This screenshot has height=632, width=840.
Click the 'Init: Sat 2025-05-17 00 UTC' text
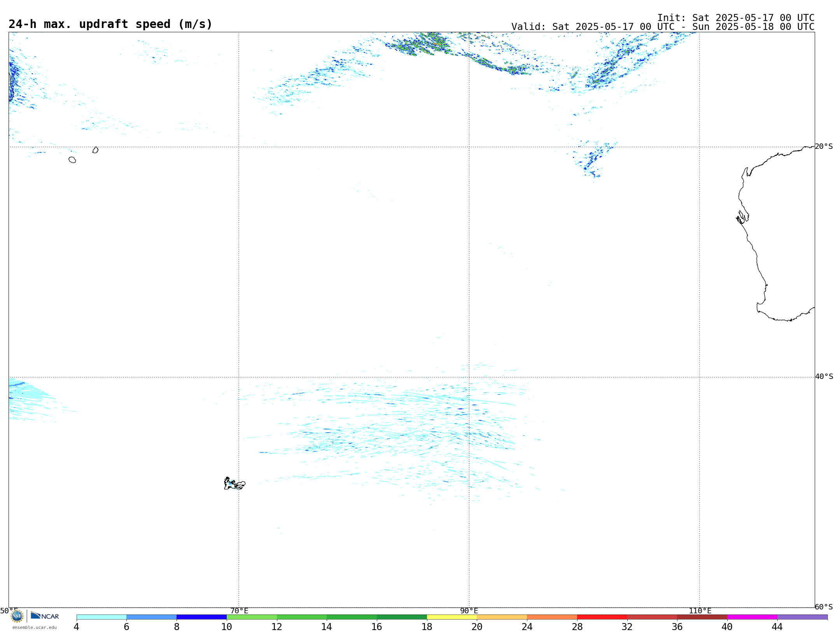click(x=736, y=18)
